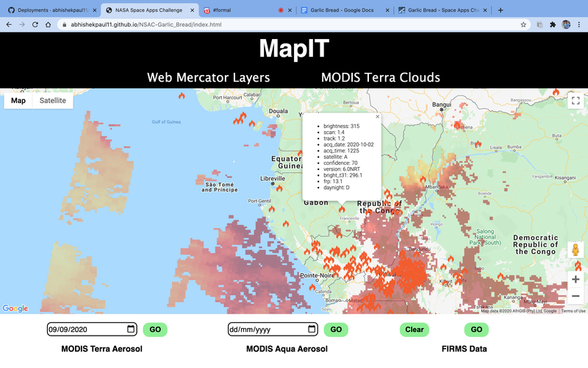Screen dimensions: 588x368
Task: Click the MODIS Terra Aerosol date field
Action: pyautogui.click(x=92, y=329)
